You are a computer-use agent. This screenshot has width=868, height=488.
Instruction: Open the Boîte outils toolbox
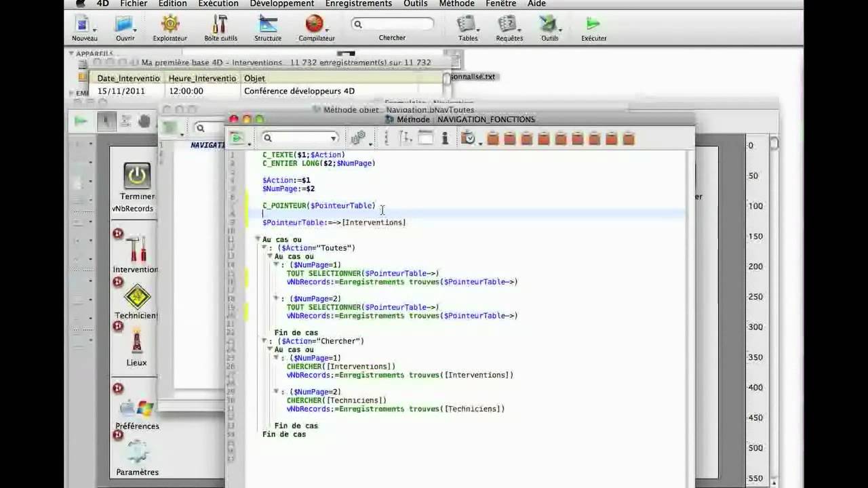coord(220,24)
